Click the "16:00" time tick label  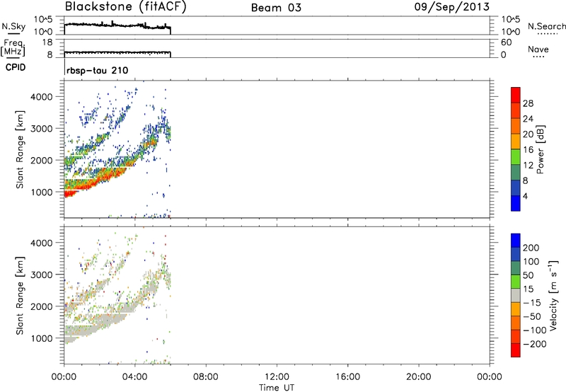pyautogui.click(x=347, y=377)
